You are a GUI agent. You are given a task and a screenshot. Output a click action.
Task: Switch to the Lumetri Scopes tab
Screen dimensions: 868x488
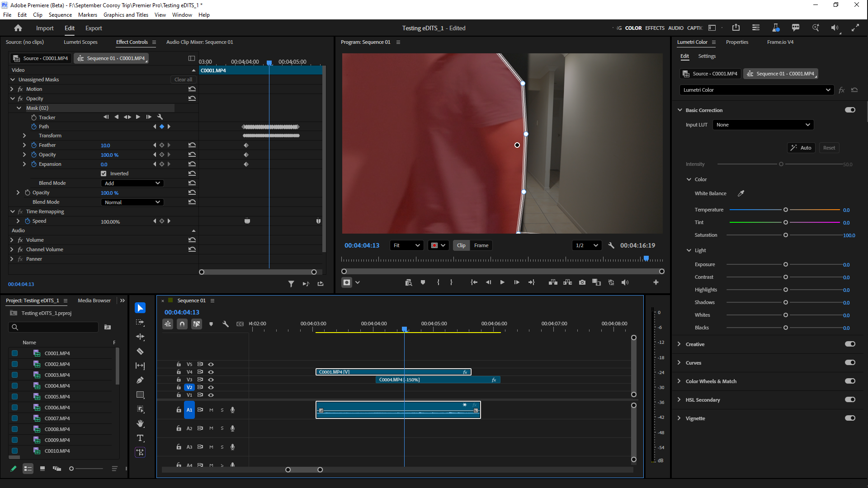click(80, 42)
